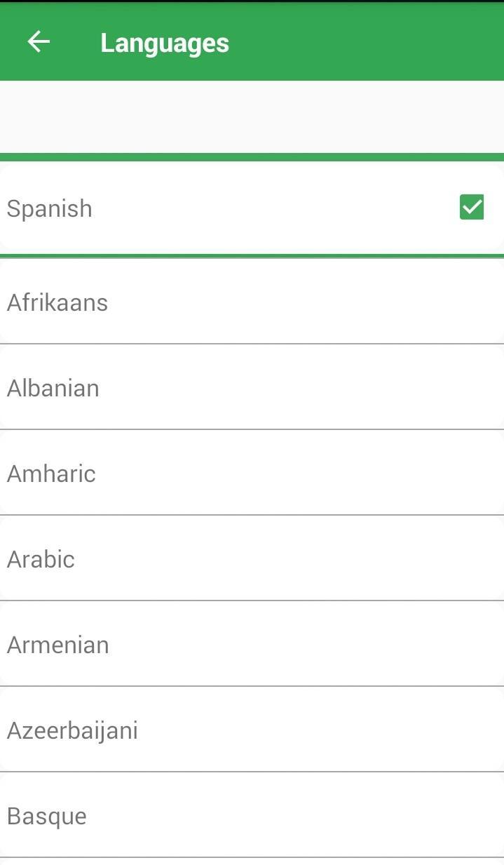Mark Azeerbaijani as an active language

(x=252, y=730)
